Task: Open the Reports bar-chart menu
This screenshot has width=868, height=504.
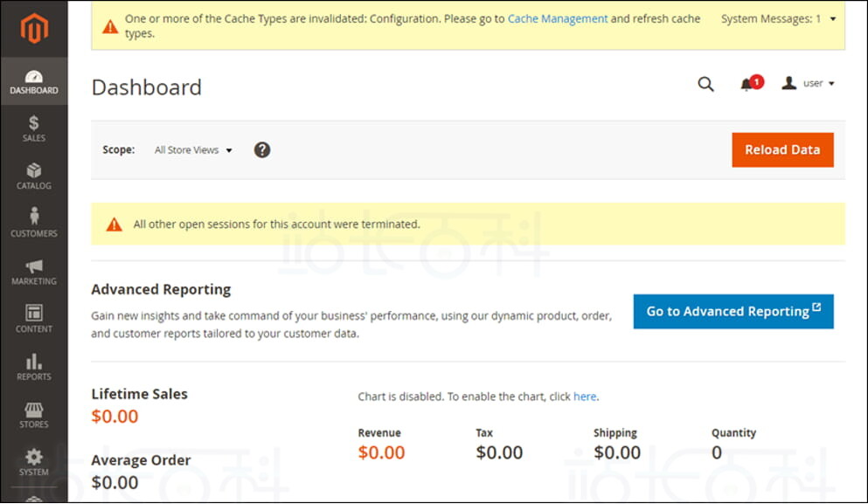Action: click(x=34, y=367)
